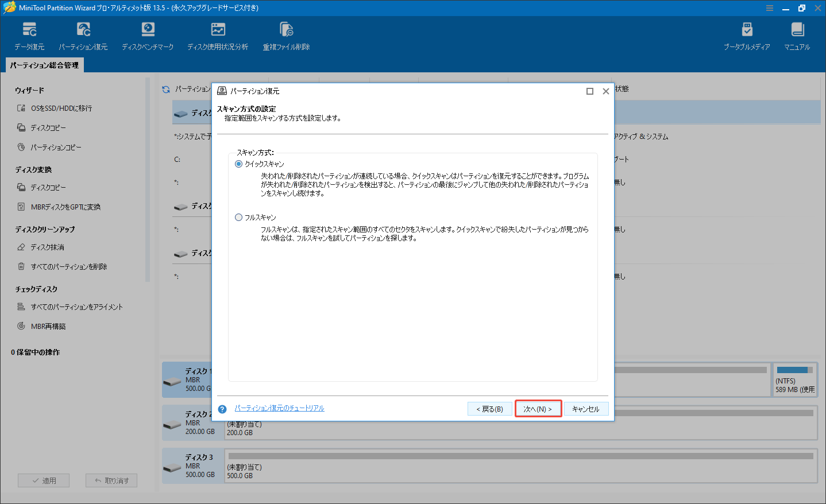Switch to the パーティション総合管理 tab
Viewport: 826px width, 504px height.
[44, 65]
